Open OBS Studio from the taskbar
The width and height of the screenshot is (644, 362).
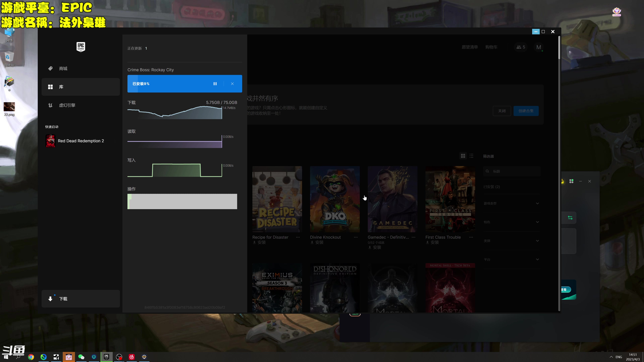[119, 357]
